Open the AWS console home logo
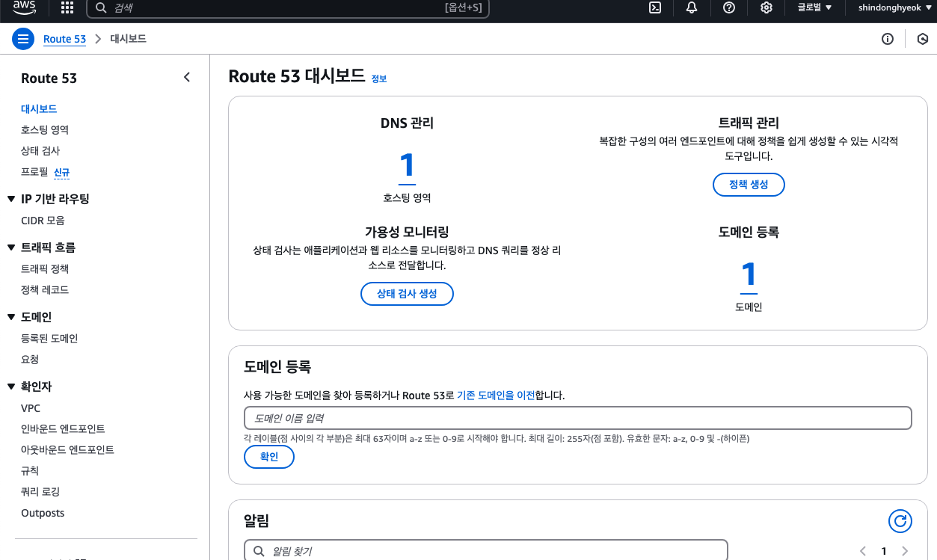 pyautogui.click(x=25, y=7)
